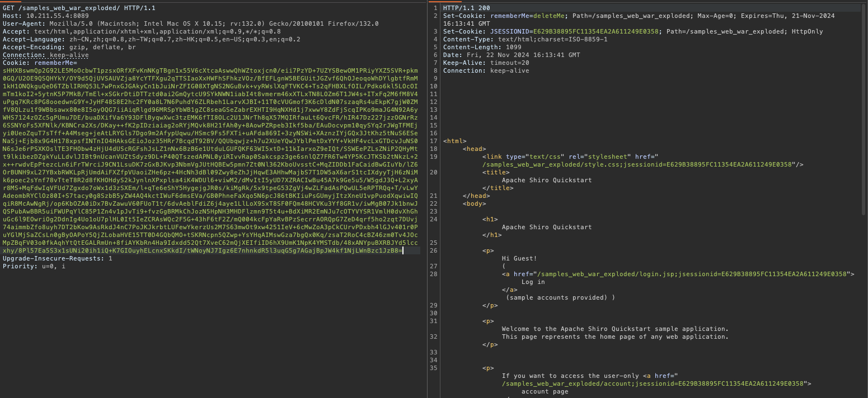Click Connection: keep-alive in the request pane
868x398 pixels.
[45, 55]
